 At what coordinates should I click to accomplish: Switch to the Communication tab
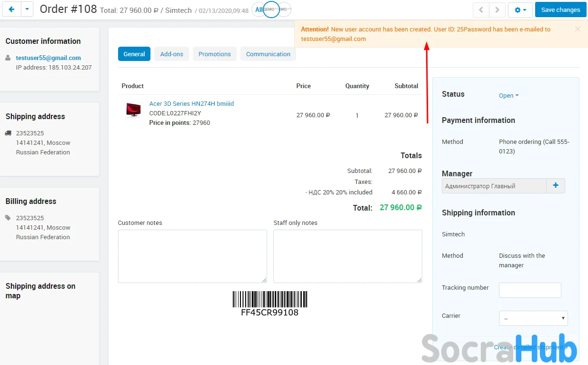tap(268, 54)
